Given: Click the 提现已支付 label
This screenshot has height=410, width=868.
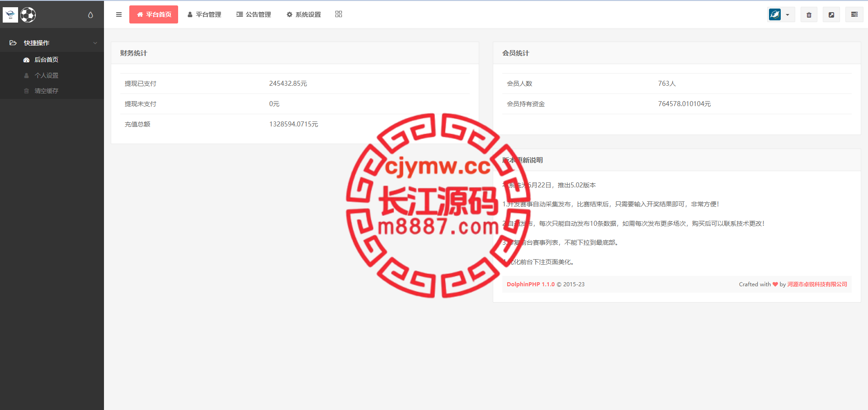Looking at the screenshot, I should 141,84.
